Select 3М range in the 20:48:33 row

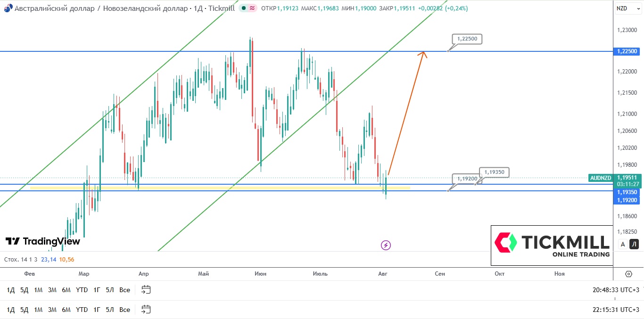point(52,290)
